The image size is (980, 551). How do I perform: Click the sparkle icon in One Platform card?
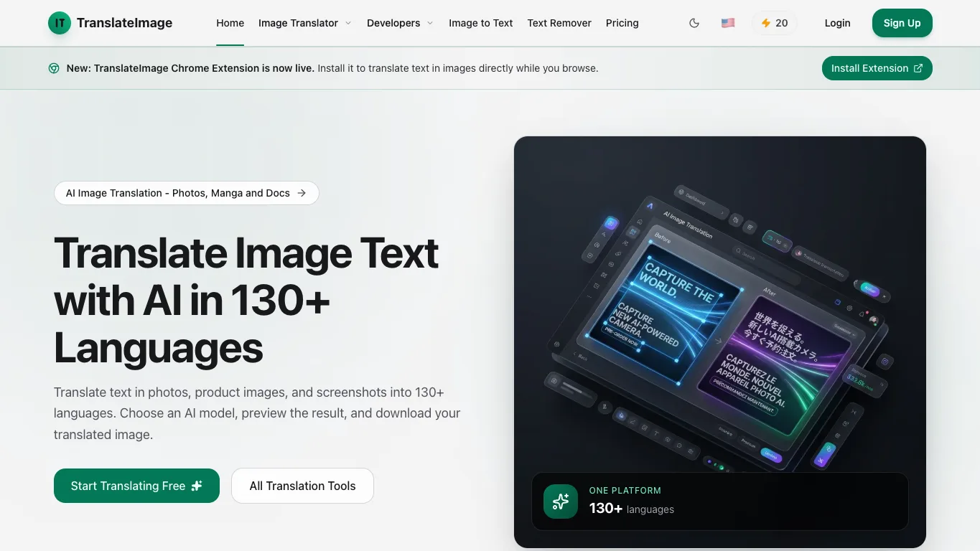(561, 501)
